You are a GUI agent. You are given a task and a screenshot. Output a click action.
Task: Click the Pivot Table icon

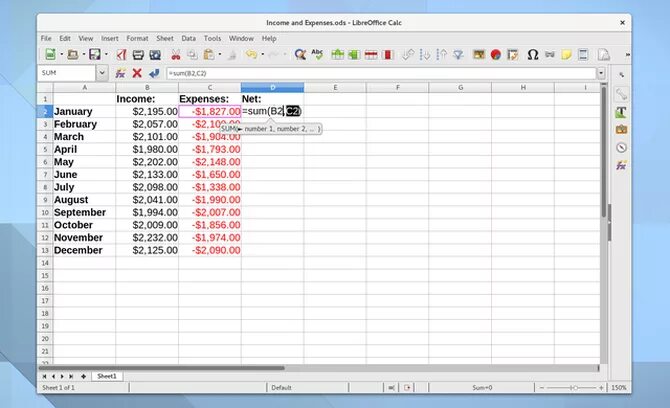[512, 54]
